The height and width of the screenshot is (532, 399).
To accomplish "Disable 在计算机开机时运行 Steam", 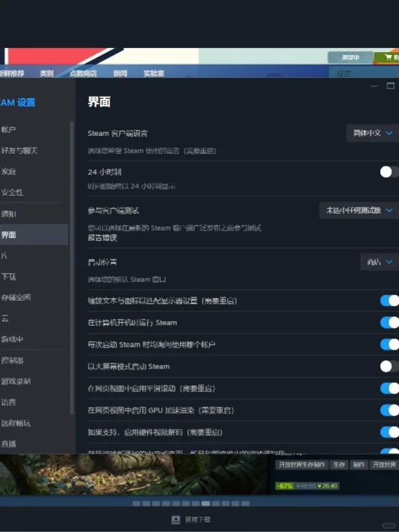I will [389, 322].
